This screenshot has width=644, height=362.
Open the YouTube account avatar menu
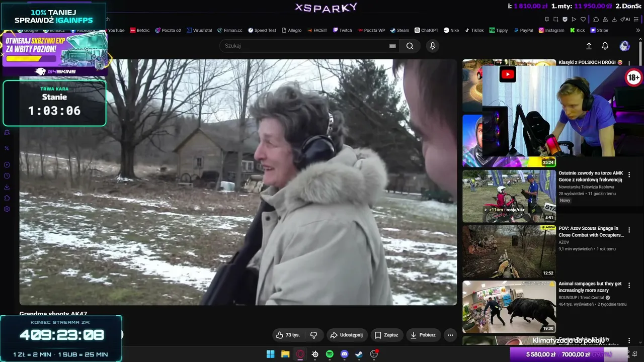pyautogui.click(x=625, y=46)
